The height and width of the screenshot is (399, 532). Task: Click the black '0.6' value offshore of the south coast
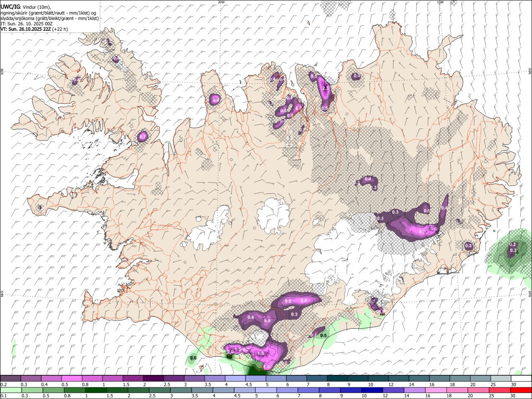point(193,358)
